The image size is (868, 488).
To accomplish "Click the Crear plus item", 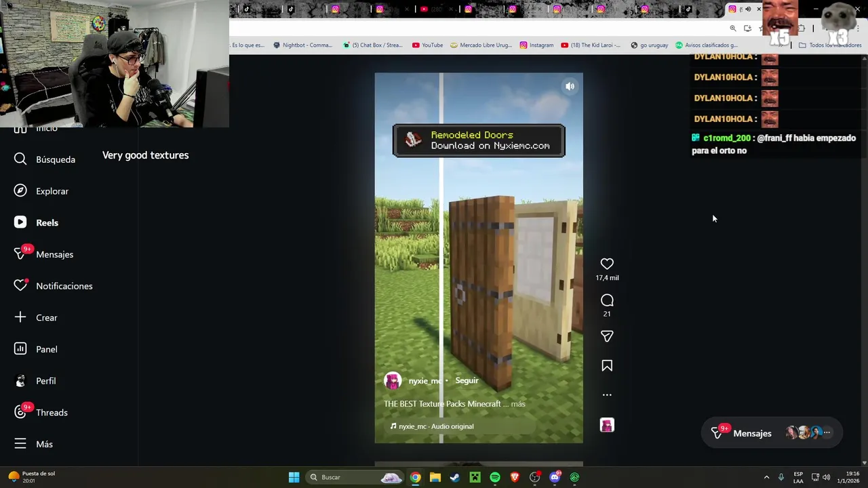I will (35, 317).
